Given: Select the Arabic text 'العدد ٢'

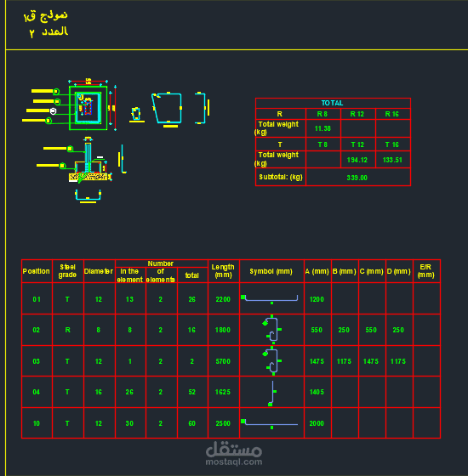Looking at the screenshot, I should 49,32.
